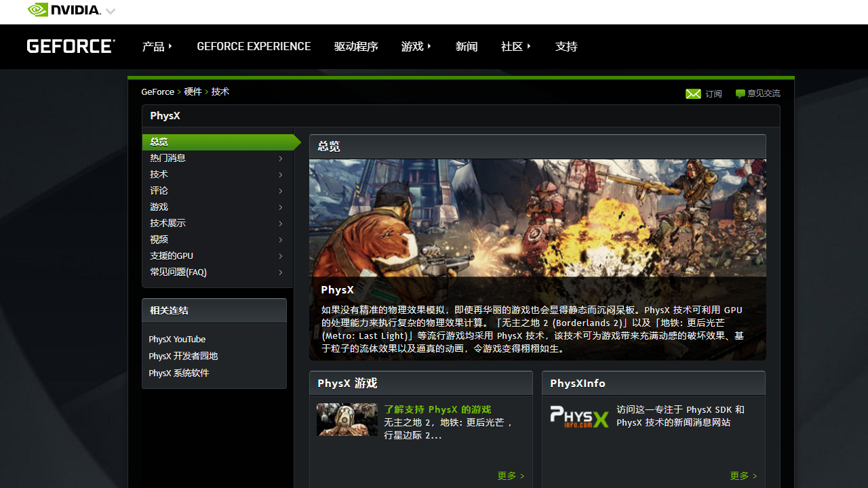Click the PhysXInfo.com logo
Image resolution: width=868 pixels, height=488 pixels.
pyautogui.click(x=579, y=417)
